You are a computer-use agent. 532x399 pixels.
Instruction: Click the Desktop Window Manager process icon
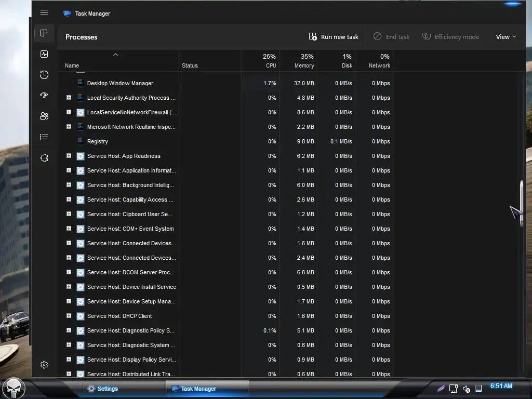pyautogui.click(x=81, y=83)
